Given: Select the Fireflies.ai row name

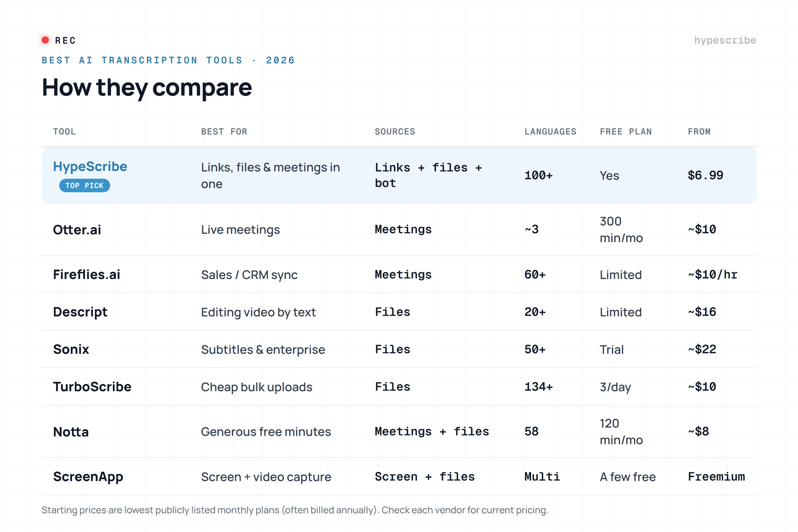Looking at the screenshot, I should click(87, 275).
